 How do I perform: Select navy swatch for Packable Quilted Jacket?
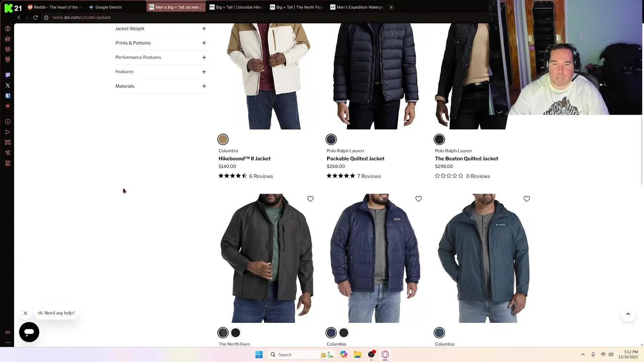(x=331, y=139)
